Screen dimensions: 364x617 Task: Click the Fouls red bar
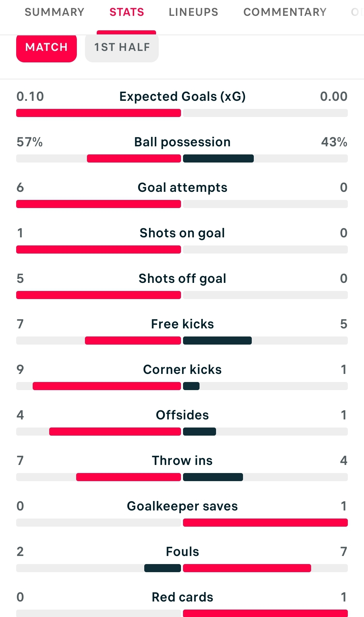tap(247, 568)
